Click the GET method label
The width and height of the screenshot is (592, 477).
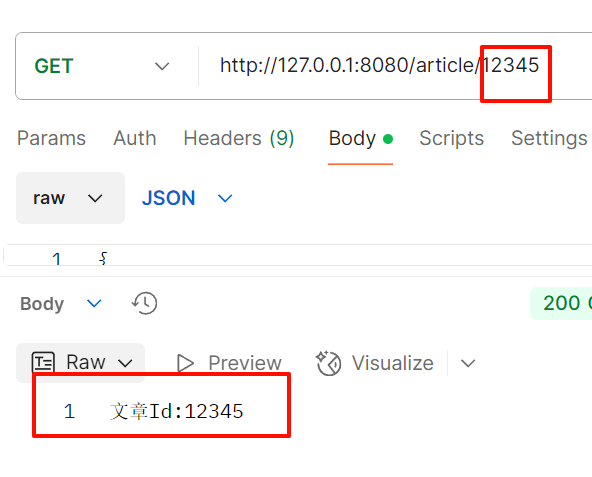pos(54,66)
